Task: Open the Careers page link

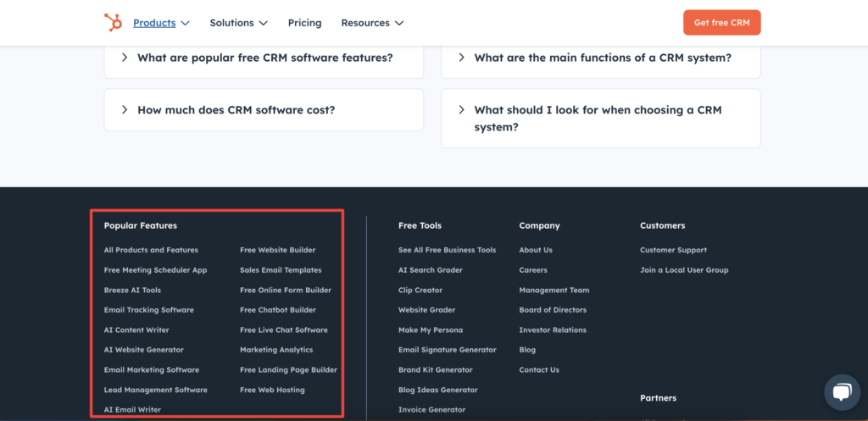Action: pyautogui.click(x=533, y=270)
